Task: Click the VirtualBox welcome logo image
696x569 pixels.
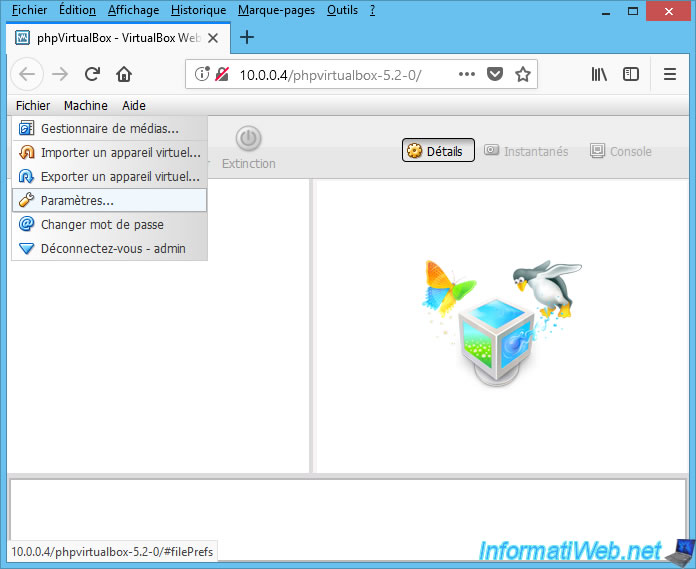Action: click(502, 322)
